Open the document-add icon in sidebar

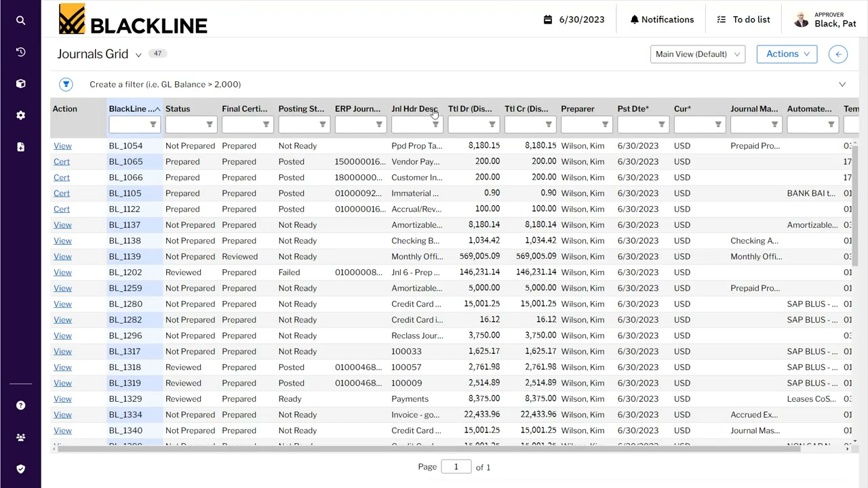pyautogui.click(x=20, y=147)
